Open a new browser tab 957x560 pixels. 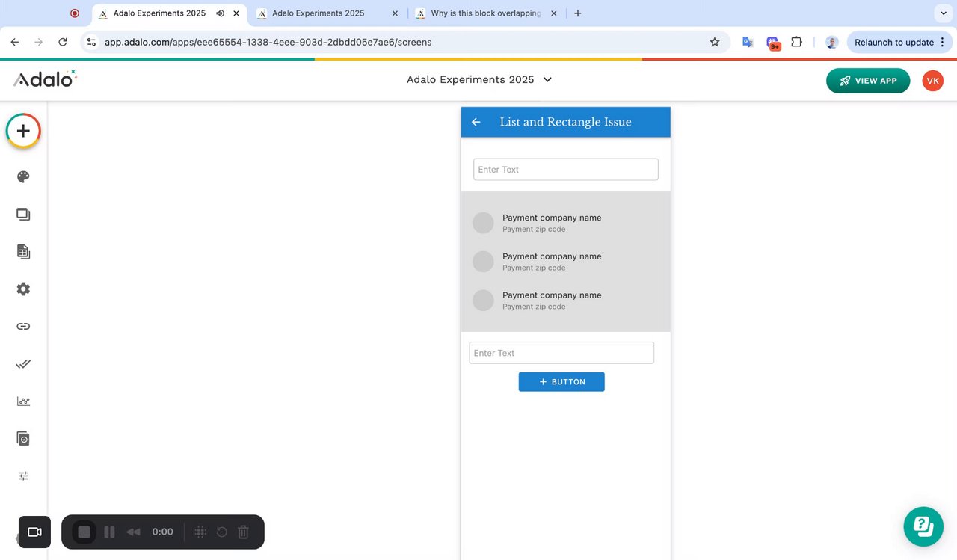578,13
